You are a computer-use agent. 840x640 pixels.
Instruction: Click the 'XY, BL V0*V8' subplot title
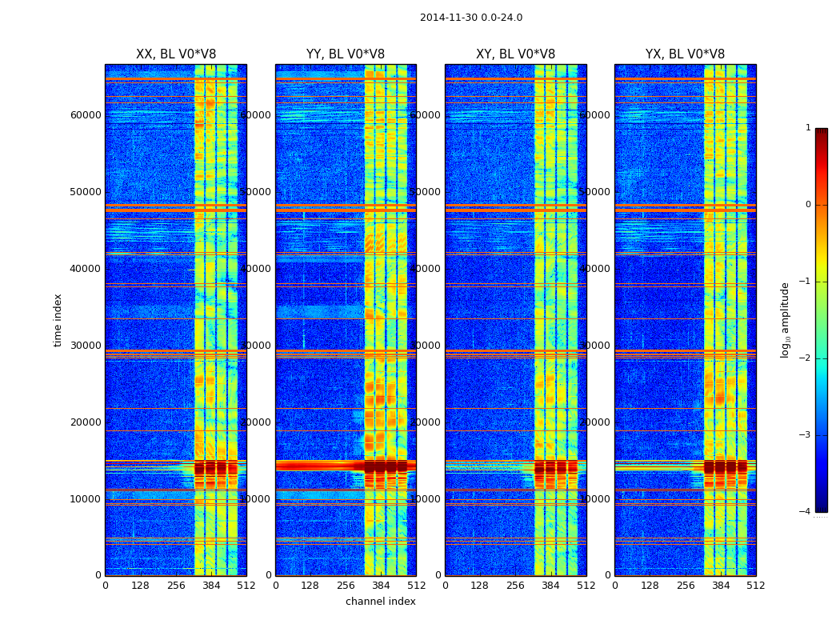(x=515, y=54)
